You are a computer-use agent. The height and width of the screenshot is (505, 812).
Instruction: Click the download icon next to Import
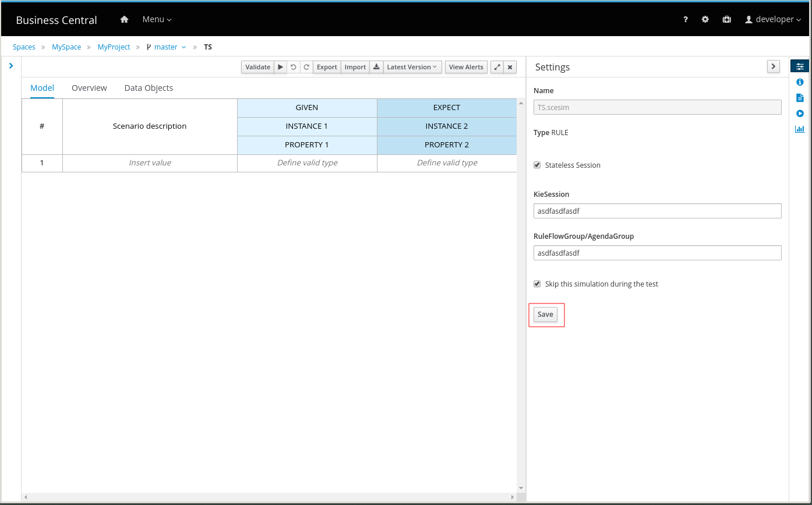pyautogui.click(x=376, y=67)
